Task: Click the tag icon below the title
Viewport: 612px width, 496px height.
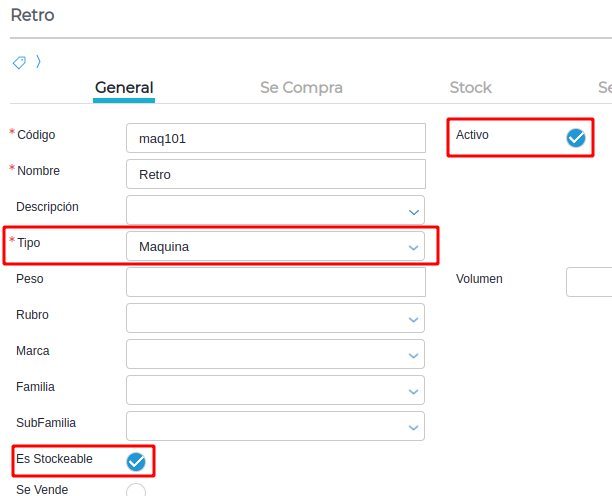Action: coord(19,62)
